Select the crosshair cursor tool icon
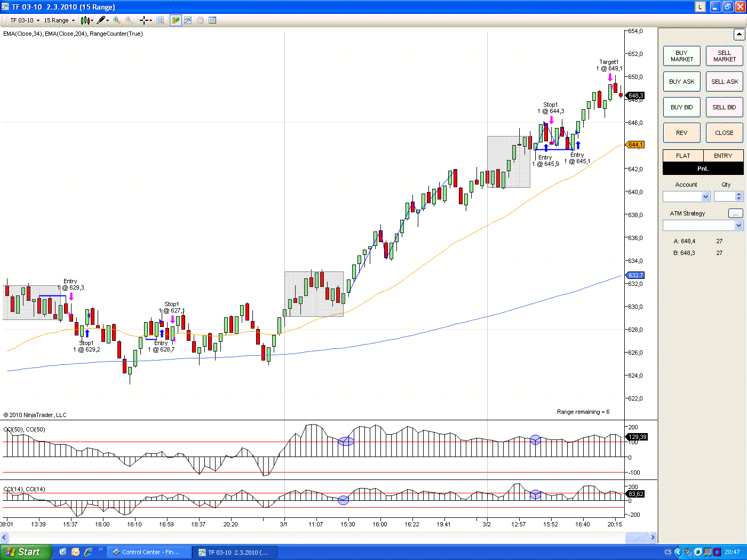The height and width of the screenshot is (560, 747). (144, 20)
